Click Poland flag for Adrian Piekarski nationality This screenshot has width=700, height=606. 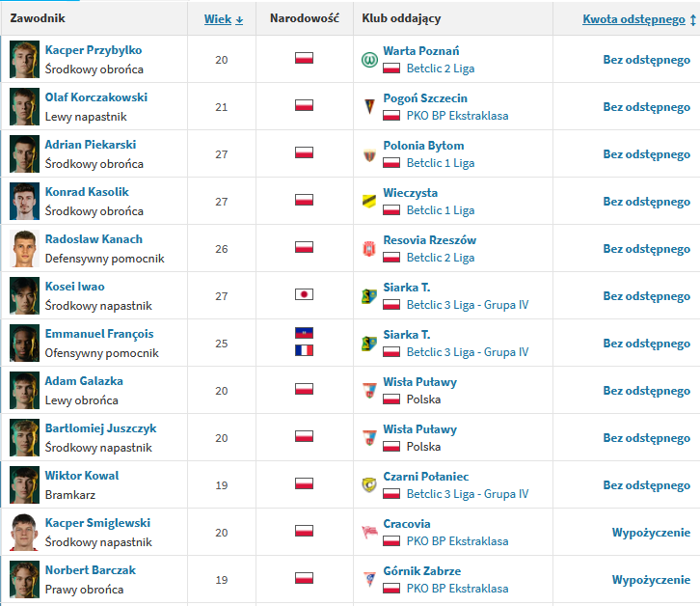click(x=304, y=152)
